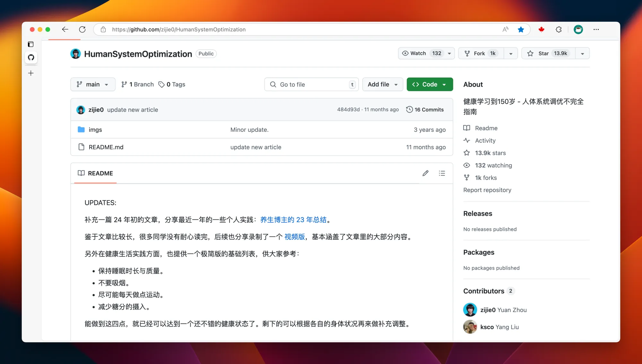Click the pencil edit README icon

[x=425, y=173]
